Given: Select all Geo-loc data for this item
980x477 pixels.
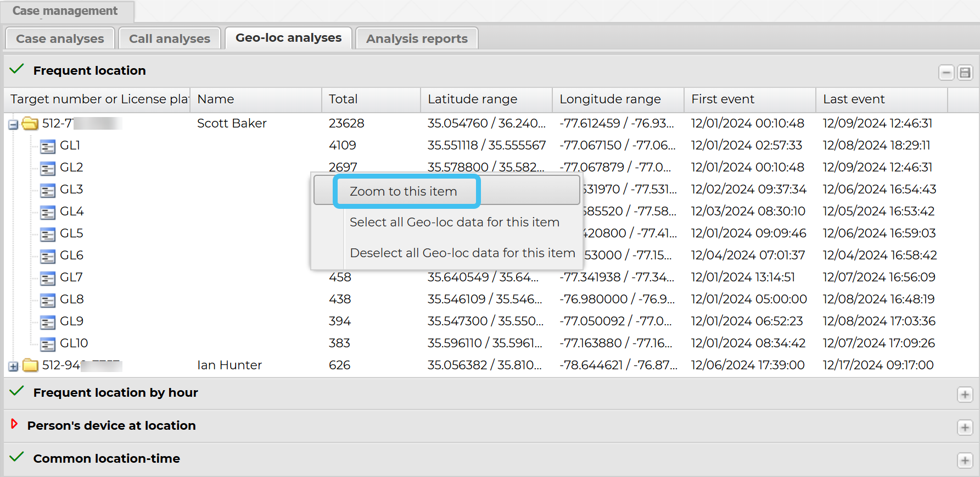Looking at the screenshot, I should coord(454,222).
